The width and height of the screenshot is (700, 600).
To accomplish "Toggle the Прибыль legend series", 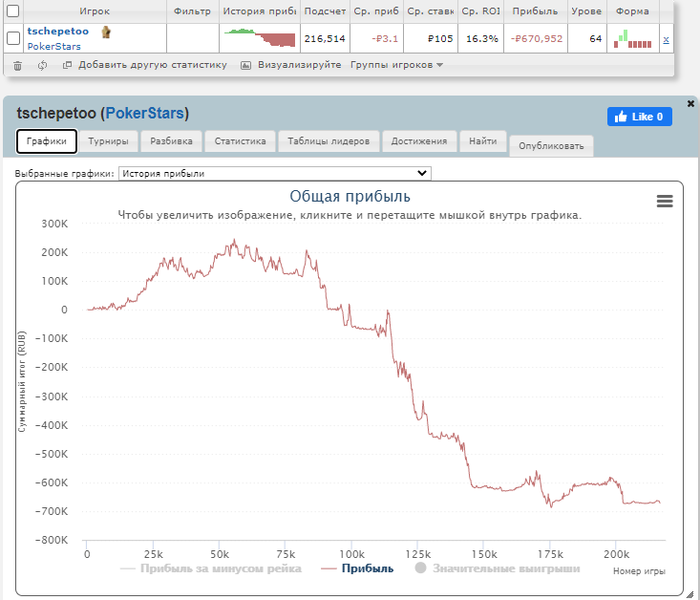I will 357,568.
